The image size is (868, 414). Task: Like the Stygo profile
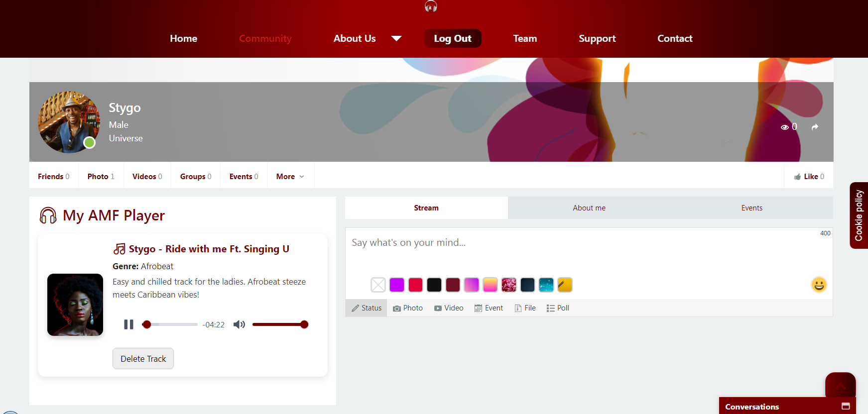click(809, 177)
